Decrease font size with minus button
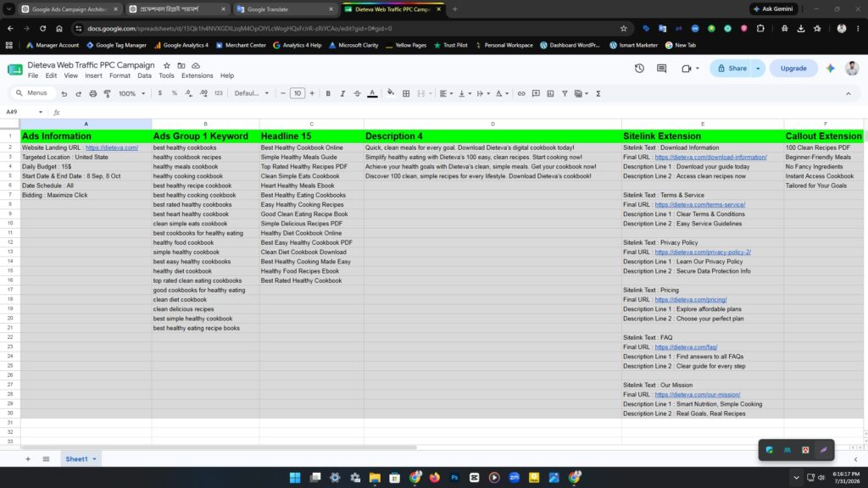 pyautogui.click(x=283, y=93)
